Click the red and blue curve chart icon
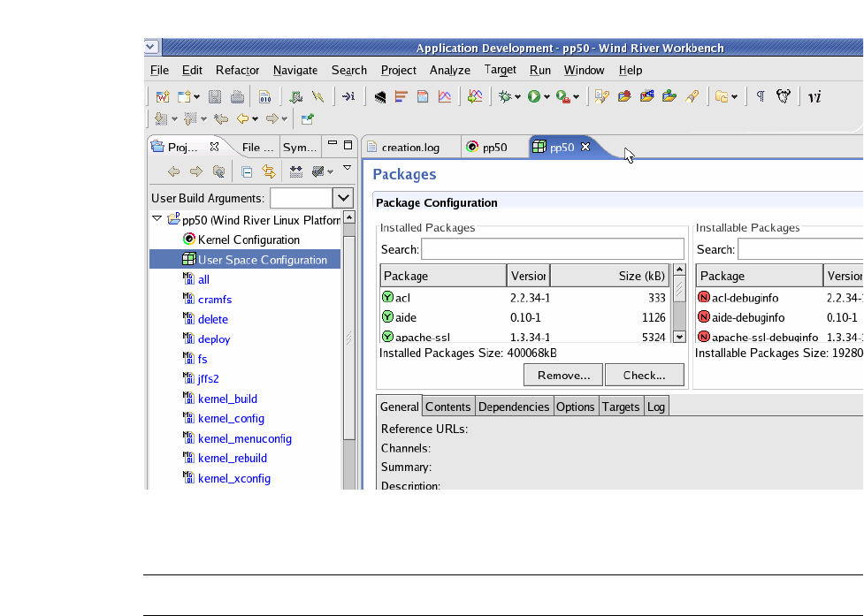Viewport: 864px width, 616px height. click(x=445, y=97)
